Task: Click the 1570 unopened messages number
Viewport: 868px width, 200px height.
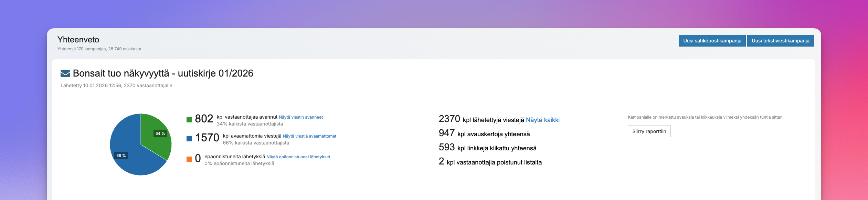Action: 207,138
